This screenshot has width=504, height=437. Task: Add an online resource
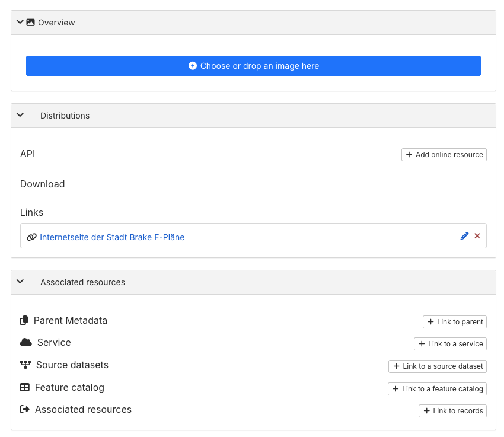click(444, 155)
